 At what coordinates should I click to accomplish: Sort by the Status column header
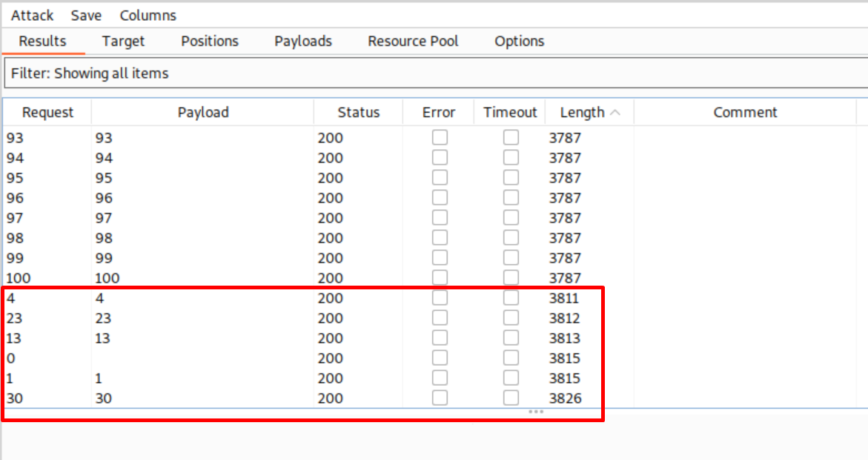pos(358,112)
